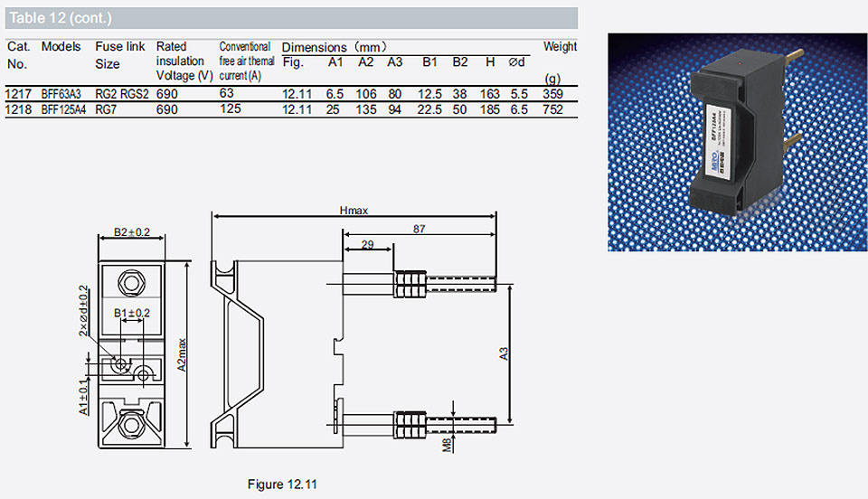Click weight value 752
The height and width of the screenshot is (499, 868).
(552, 109)
